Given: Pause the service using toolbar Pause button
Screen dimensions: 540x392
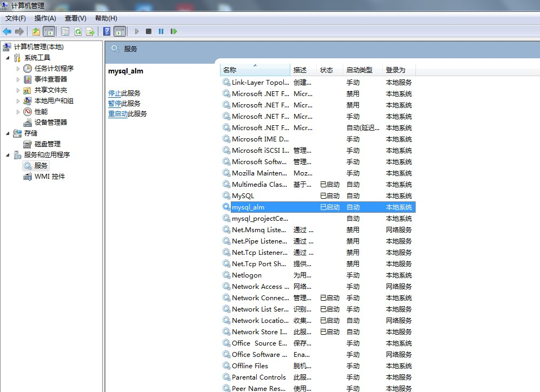Looking at the screenshot, I should (x=161, y=31).
